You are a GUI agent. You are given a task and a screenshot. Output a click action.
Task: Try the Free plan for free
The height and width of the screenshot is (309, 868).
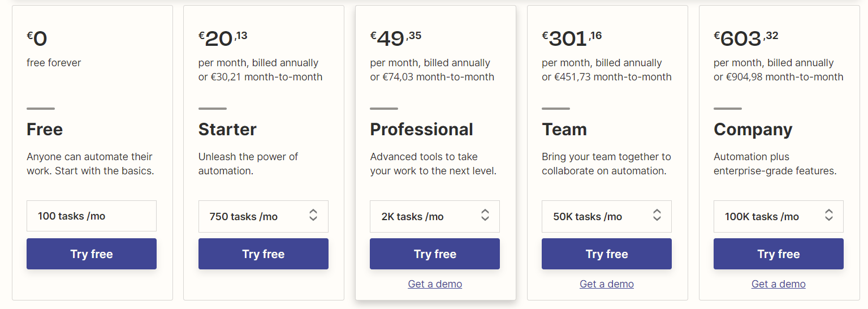tap(92, 254)
